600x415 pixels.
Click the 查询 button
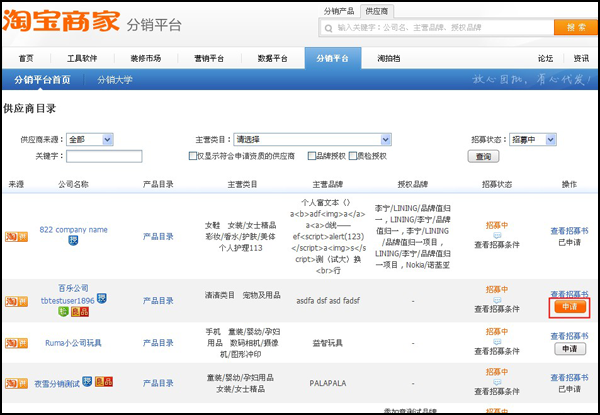(484, 156)
